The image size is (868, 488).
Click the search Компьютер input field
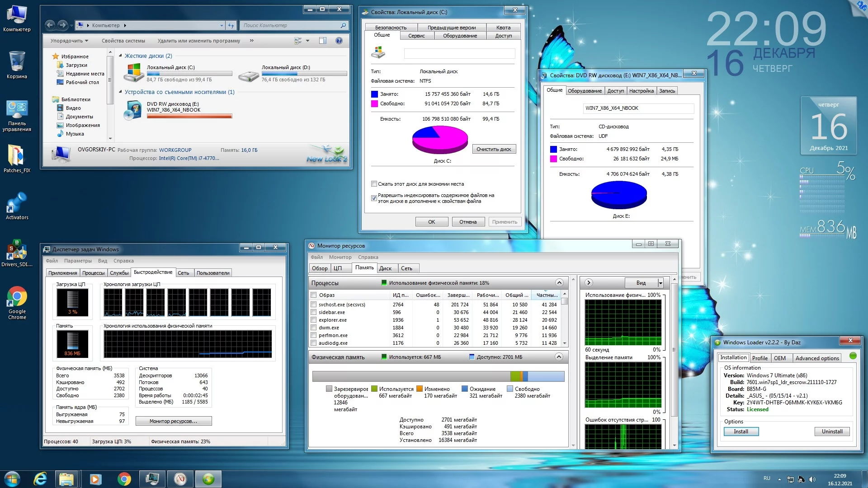pos(290,25)
